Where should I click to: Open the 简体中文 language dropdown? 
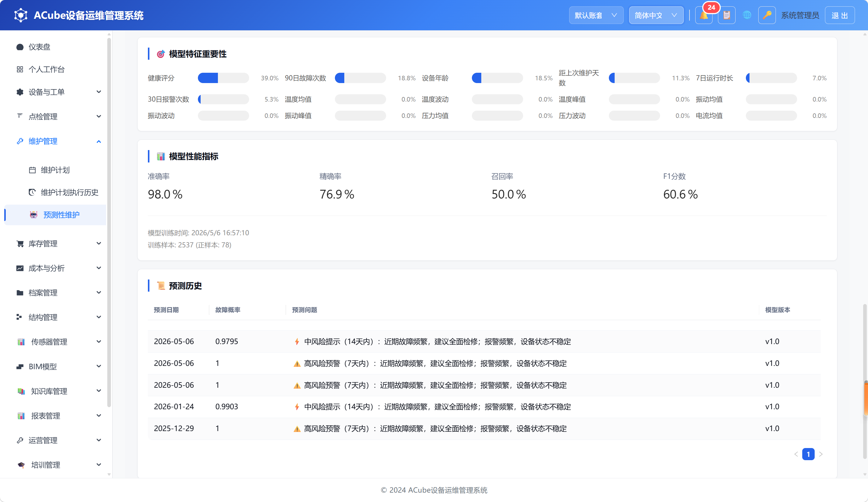(656, 15)
